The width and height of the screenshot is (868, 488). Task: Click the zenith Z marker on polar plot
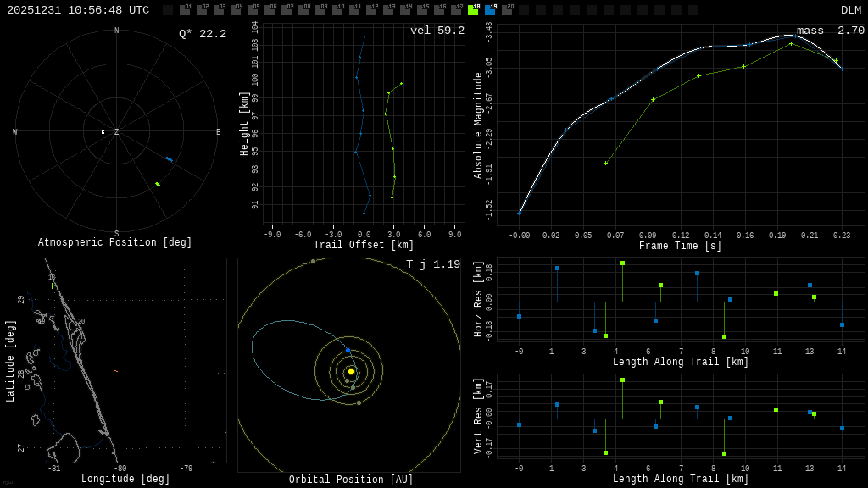(x=116, y=131)
